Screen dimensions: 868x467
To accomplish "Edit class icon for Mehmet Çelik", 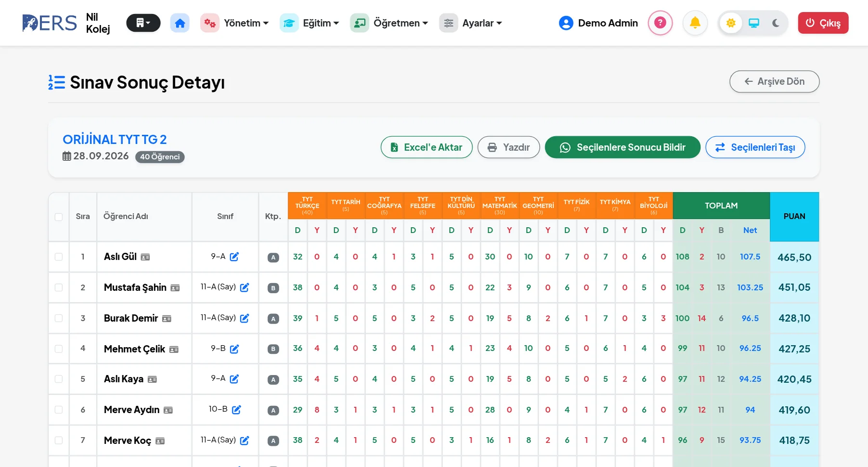I will tap(234, 349).
